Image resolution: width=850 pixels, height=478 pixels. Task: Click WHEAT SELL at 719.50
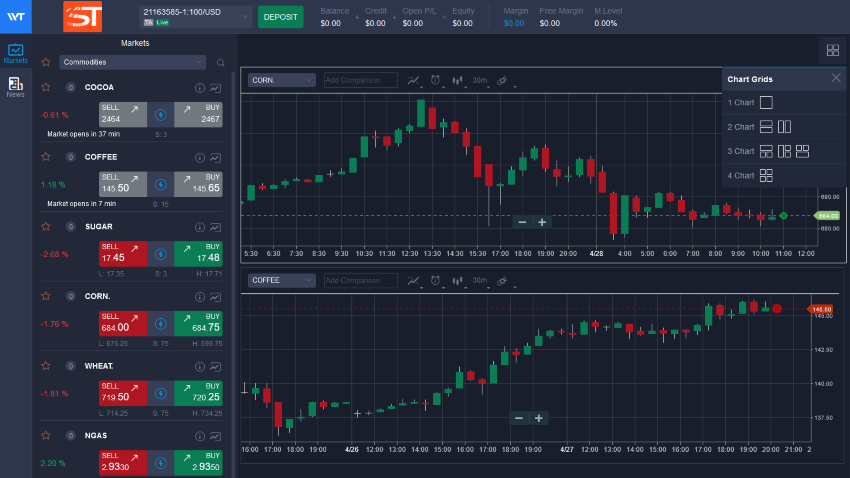pos(123,393)
